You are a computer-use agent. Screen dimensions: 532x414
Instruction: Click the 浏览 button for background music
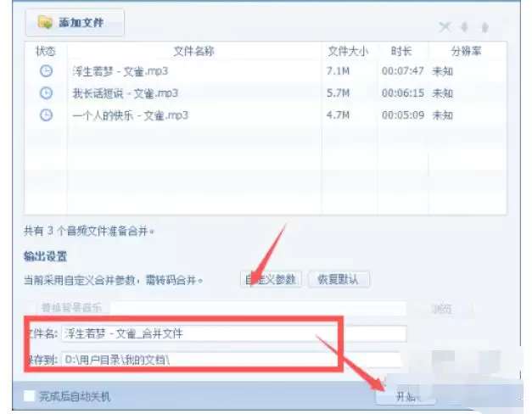pos(442,309)
